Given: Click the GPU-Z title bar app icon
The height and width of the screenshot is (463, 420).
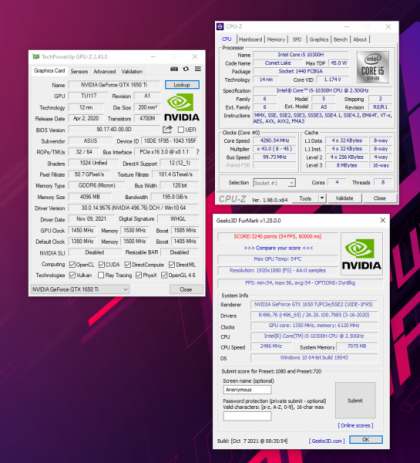Looking at the screenshot, I should [x=36, y=57].
